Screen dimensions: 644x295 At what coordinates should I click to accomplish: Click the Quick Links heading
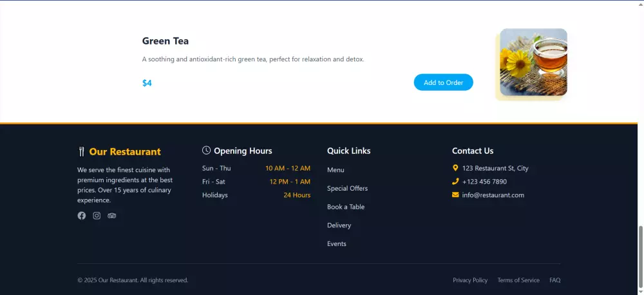coord(348,151)
